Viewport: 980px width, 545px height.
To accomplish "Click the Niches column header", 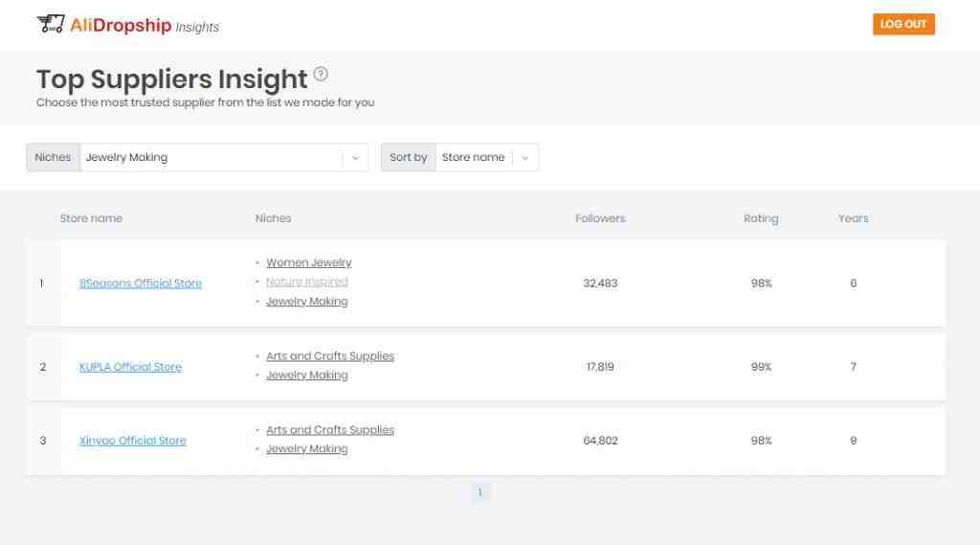I will coord(273,218).
